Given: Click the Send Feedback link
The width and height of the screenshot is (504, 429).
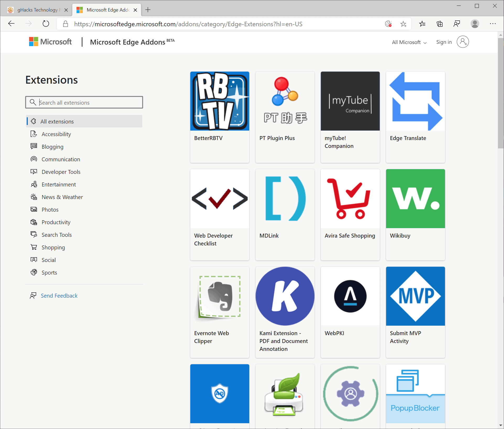Looking at the screenshot, I should click(x=59, y=295).
